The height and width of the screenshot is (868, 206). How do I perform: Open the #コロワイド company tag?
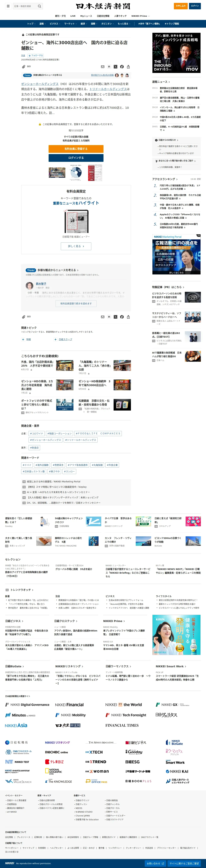pos(36,434)
